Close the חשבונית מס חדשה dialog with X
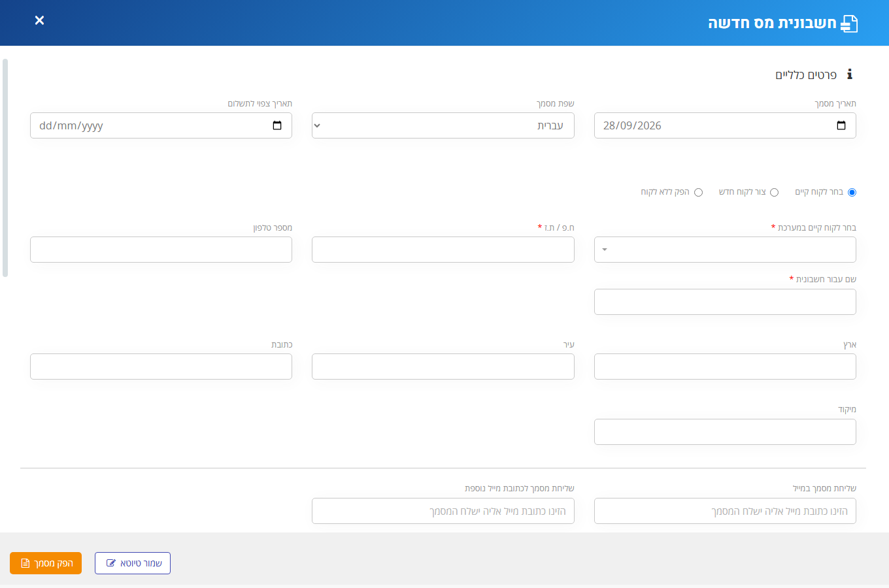This screenshot has width=889, height=588. click(39, 20)
